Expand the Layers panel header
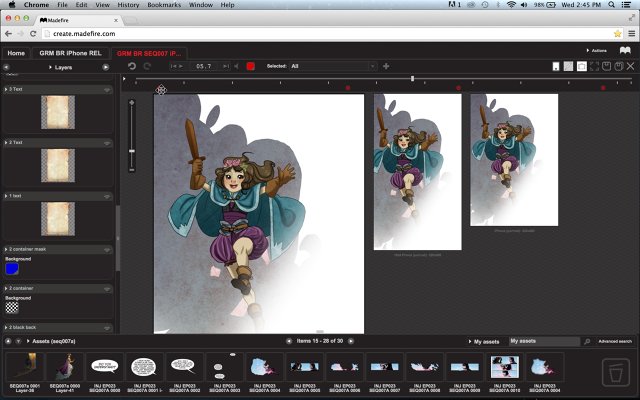The height and width of the screenshot is (400, 640). (x=60, y=67)
